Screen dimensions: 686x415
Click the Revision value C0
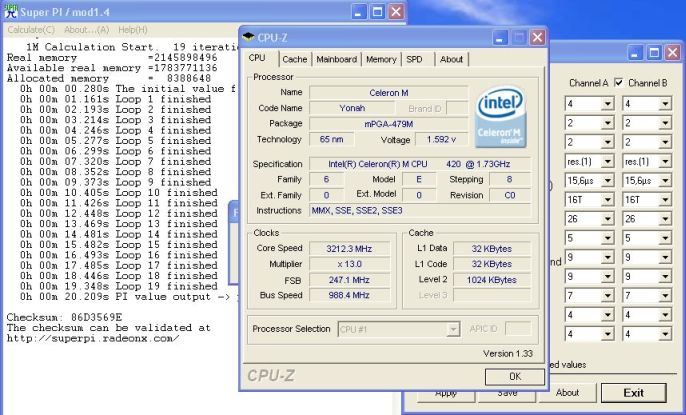(x=510, y=195)
